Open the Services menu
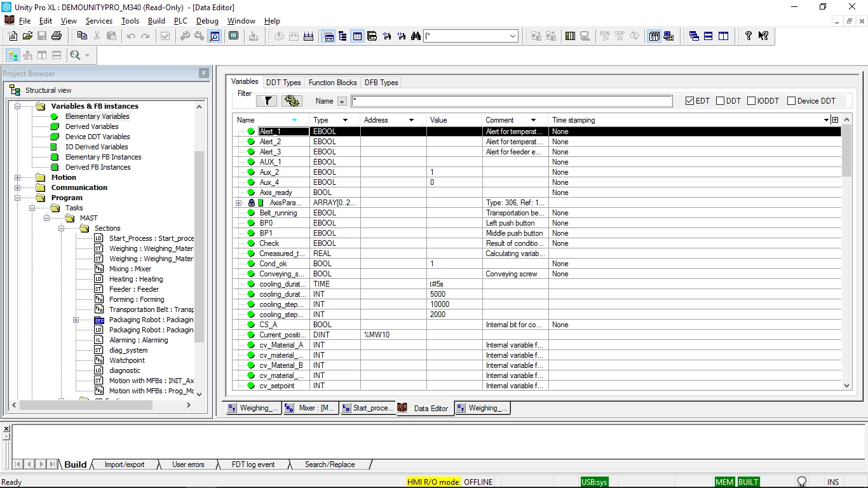The height and width of the screenshot is (488, 868). pyautogui.click(x=98, y=21)
